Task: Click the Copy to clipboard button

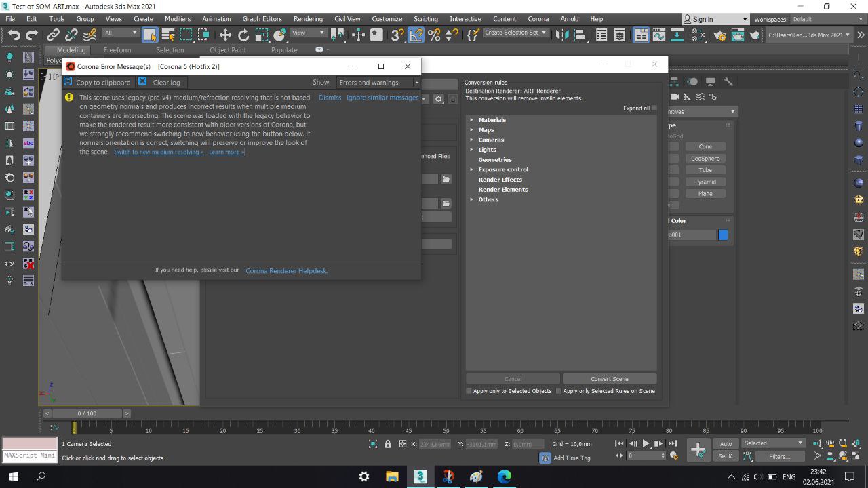Action: point(97,82)
